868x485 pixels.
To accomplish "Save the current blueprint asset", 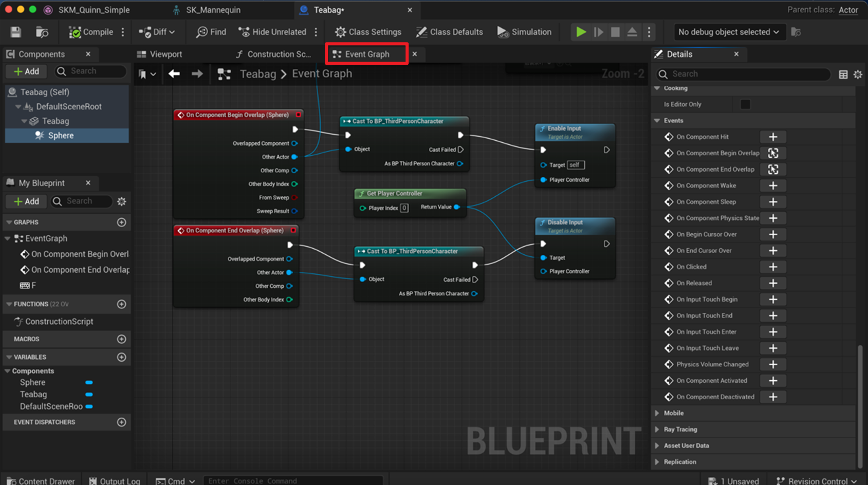I will (15, 32).
